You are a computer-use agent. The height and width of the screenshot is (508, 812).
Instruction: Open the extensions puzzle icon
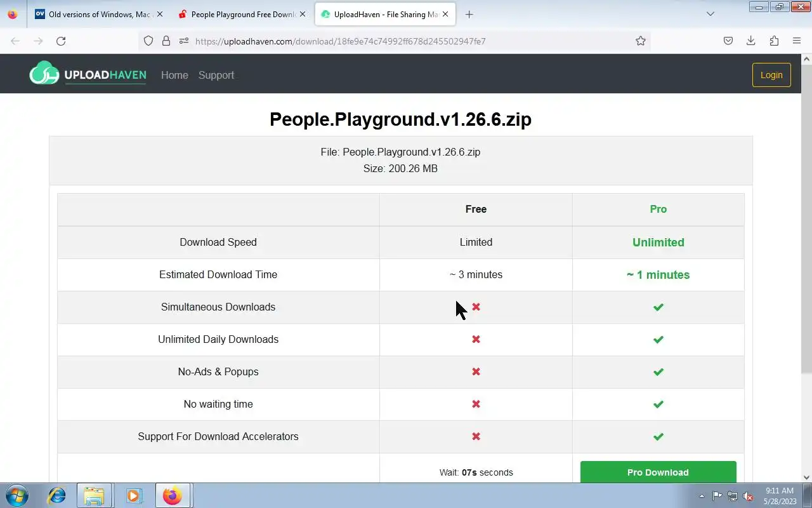[774, 41]
